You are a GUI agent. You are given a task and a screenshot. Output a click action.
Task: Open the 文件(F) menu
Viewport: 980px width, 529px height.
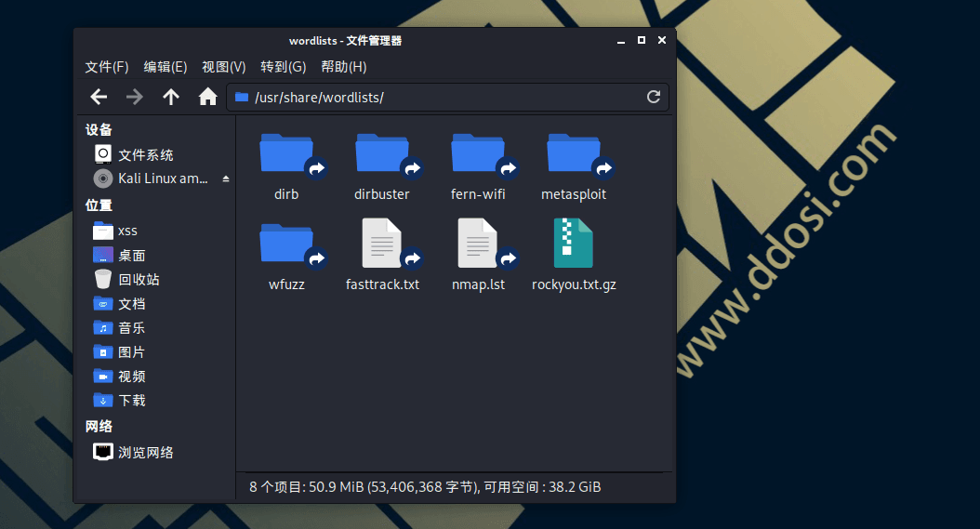[107, 67]
